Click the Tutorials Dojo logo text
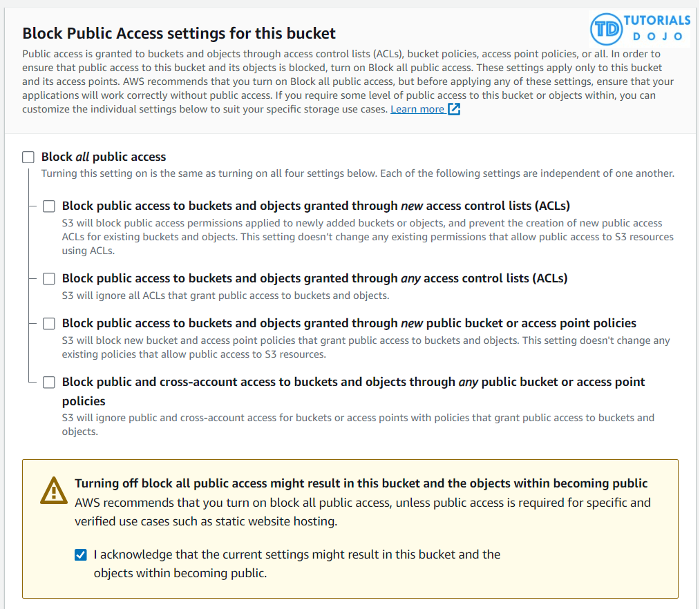 [x=656, y=28]
